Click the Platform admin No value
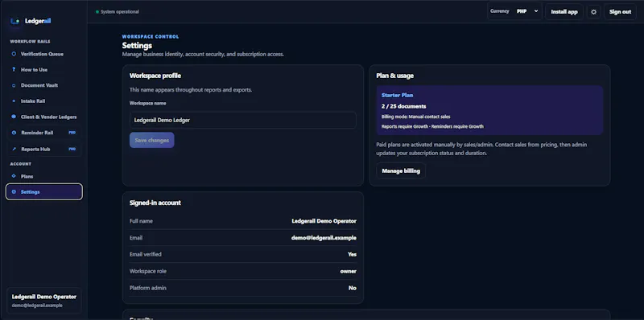 [x=353, y=288]
